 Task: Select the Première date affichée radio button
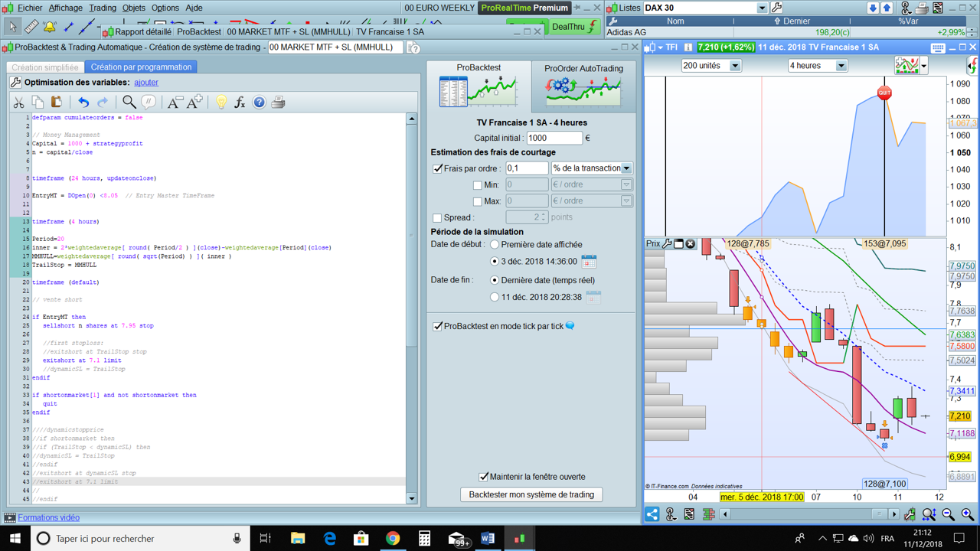[495, 245]
